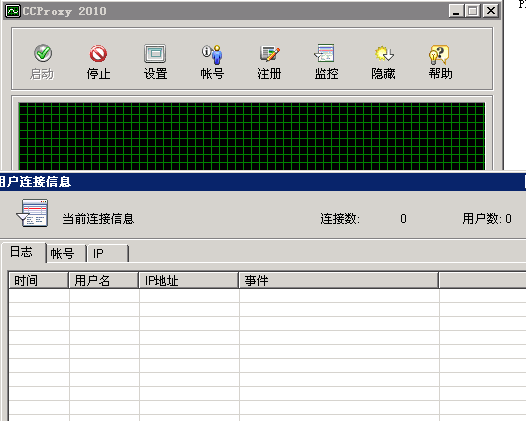
Task: Sort by the 用户名 column header
Action: click(104, 280)
